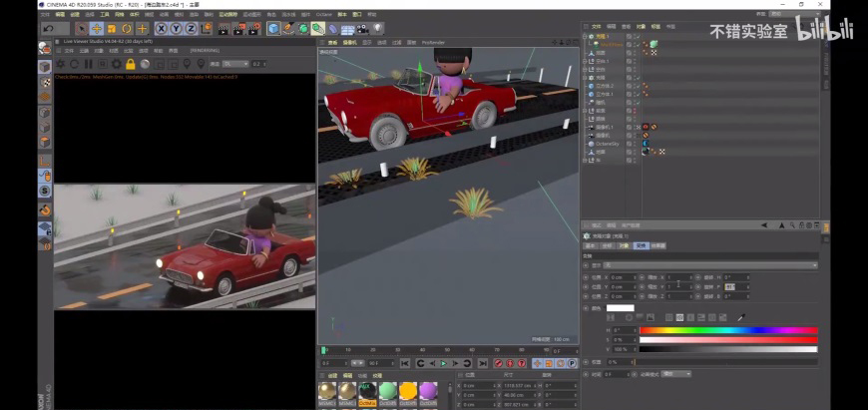
Task: Expand the top cloner object tree node
Action: (586, 36)
